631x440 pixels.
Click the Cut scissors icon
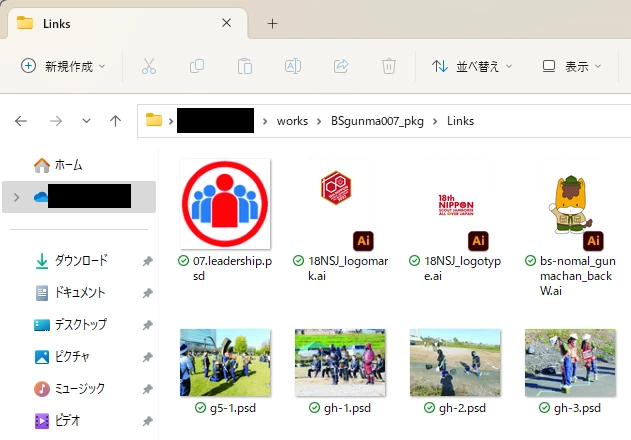(148, 66)
